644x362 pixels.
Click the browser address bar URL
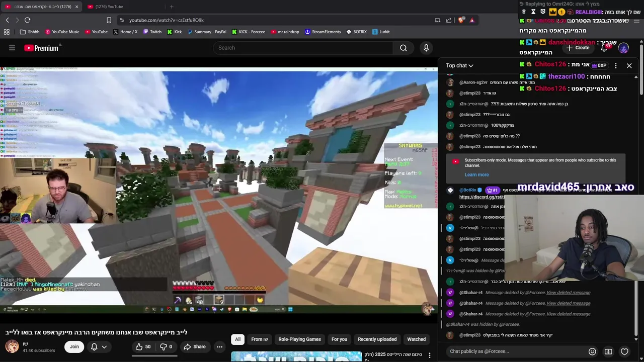(x=166, y=20)
